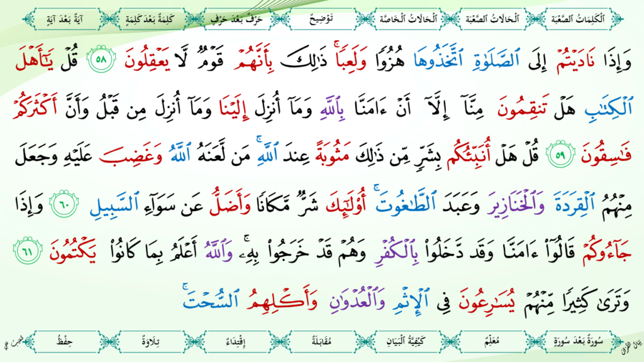Click the word وَجَعَلَ
Viewport: 644px width, 362px height.
35,156
